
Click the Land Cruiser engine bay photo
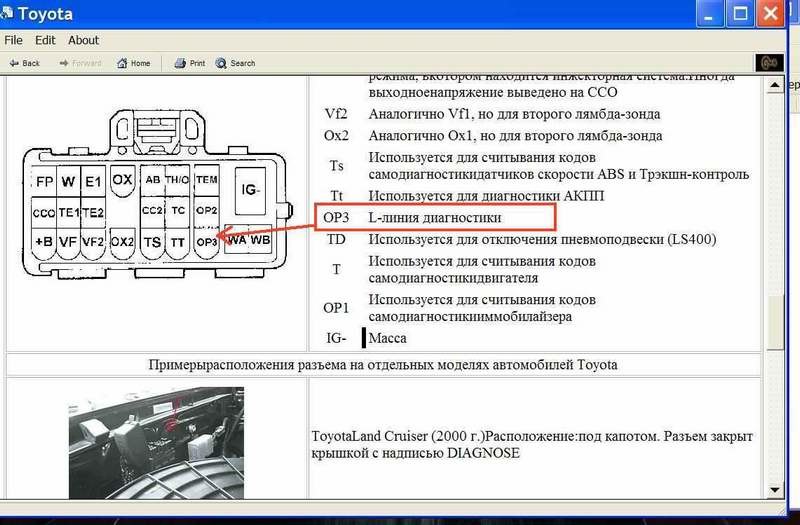click(156, 443)
